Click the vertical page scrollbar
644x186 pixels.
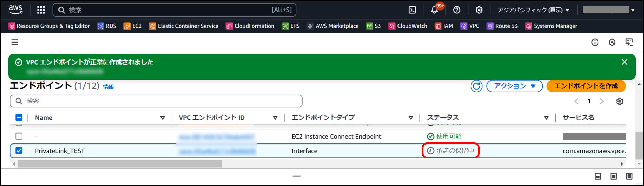639,145
